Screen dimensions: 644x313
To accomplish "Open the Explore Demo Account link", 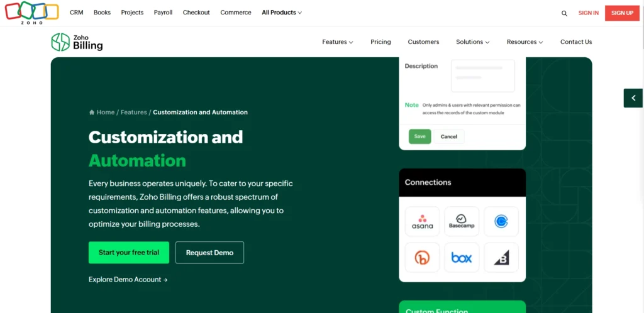I will [128, 280].
